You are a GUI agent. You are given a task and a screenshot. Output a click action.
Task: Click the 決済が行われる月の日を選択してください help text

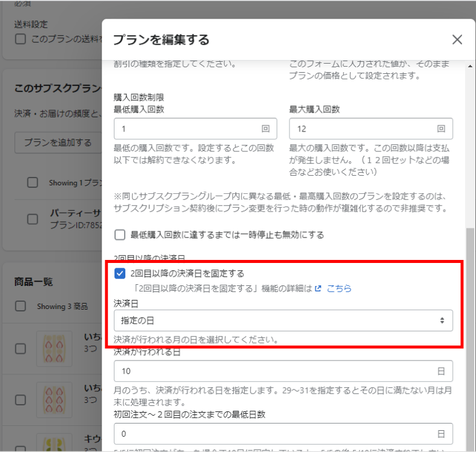point(196,339)
